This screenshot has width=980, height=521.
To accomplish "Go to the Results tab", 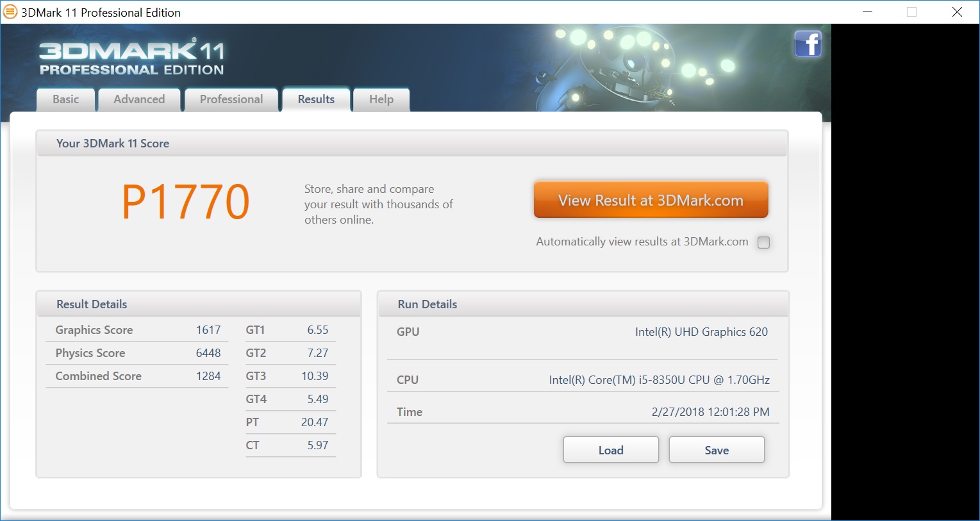I will 316,99.
